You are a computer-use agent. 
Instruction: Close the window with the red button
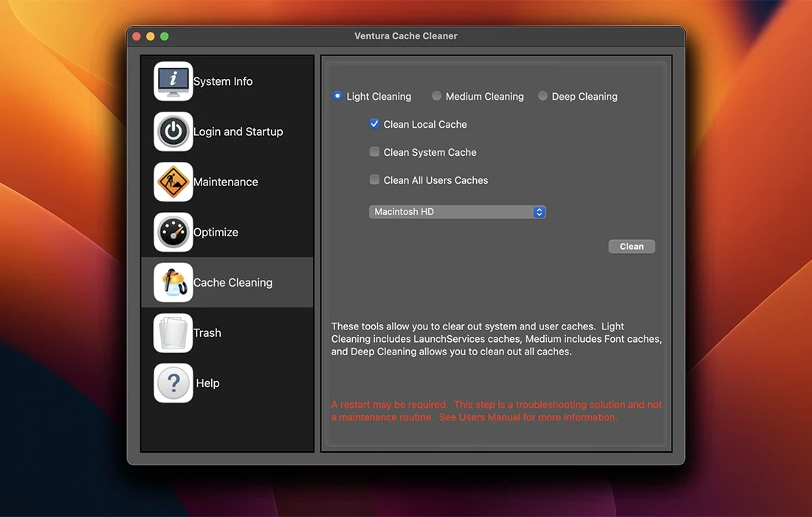[137, 36]
